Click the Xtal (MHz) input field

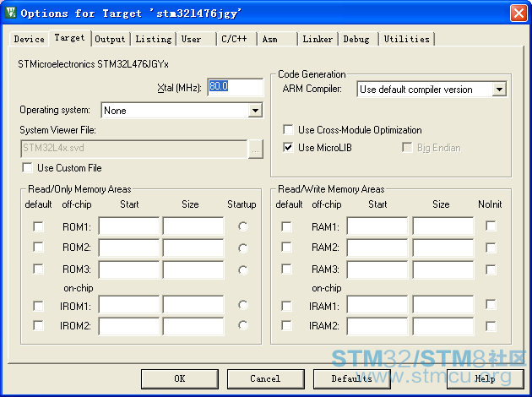click(235, 87)
